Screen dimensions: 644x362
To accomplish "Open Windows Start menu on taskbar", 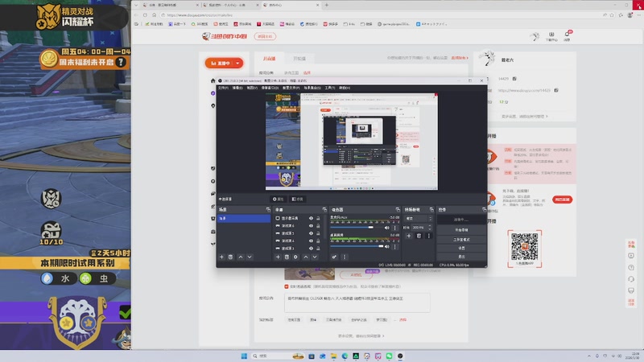I will point(244,356).
